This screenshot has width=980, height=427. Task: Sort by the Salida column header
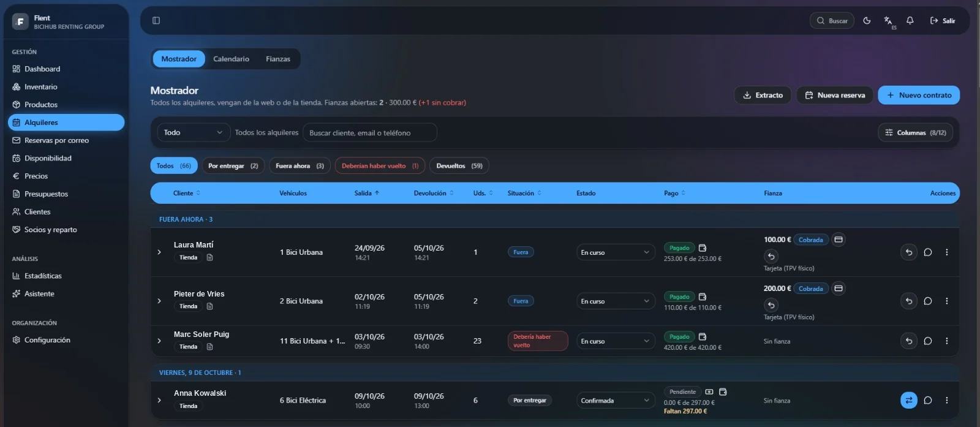(366, 193)
